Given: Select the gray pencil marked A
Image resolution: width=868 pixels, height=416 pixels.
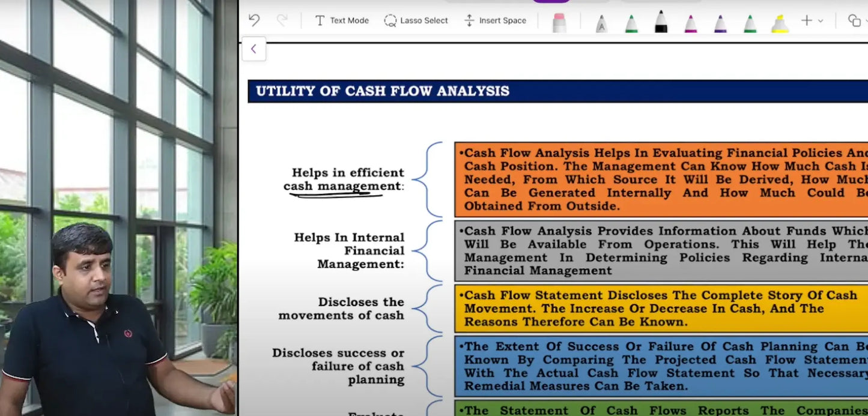Looking at the screenshot, I should 601,23.
